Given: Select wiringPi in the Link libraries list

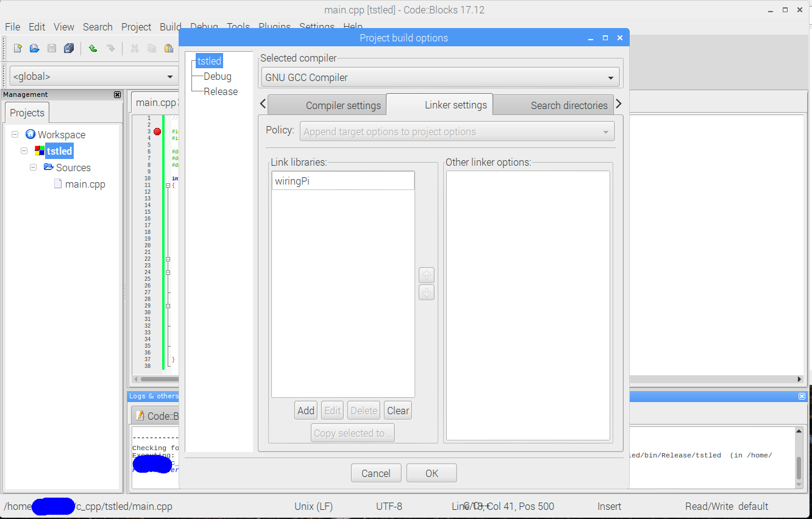Looking at the screenshot, I should (343, 181).
